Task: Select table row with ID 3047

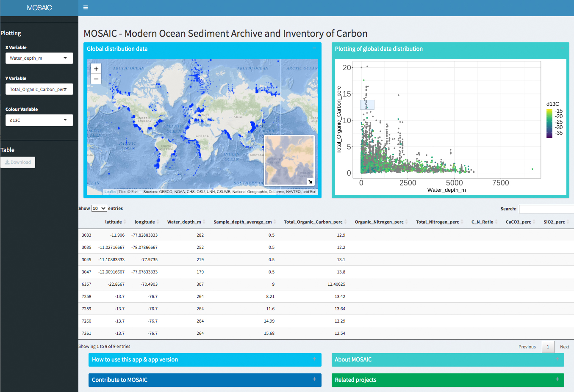Action: pos(326,272)
